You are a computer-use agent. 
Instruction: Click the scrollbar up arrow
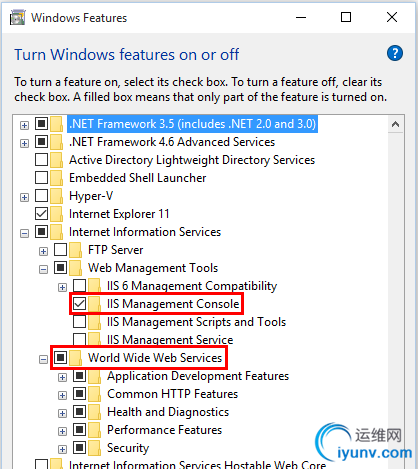coord(396,124)
